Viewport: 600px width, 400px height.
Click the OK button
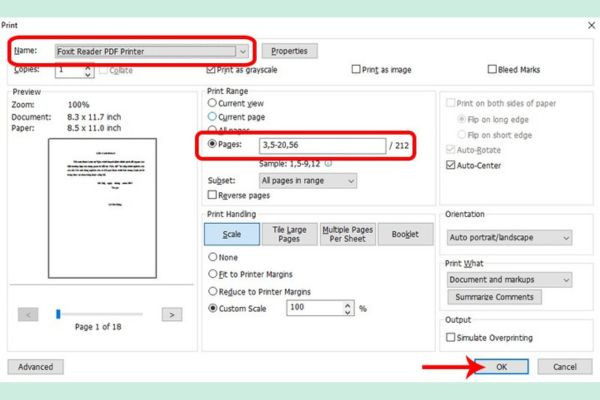coord(501,367)
